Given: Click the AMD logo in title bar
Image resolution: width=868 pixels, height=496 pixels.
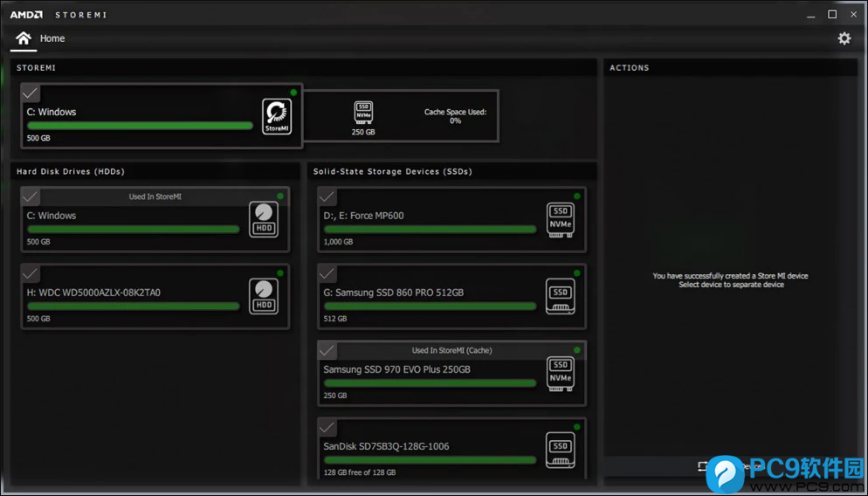Looking at the screenshot, I should click(x=26, y=15).
